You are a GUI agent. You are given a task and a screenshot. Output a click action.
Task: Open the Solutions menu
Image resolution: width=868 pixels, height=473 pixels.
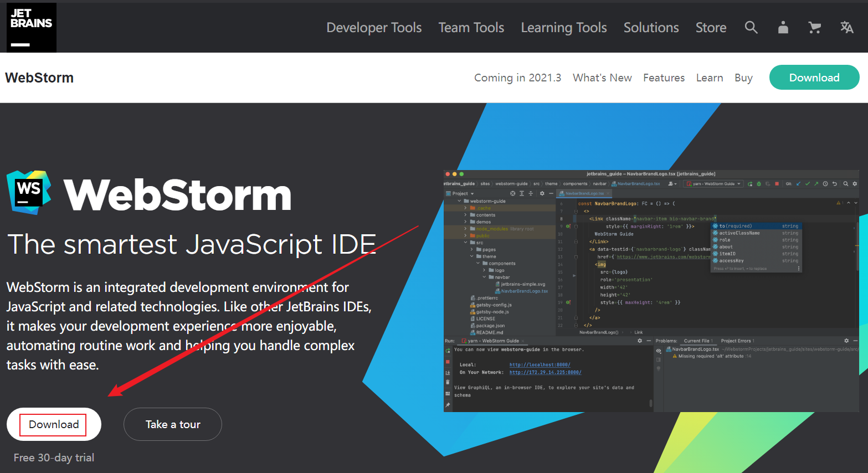click(x=651, y=28)
